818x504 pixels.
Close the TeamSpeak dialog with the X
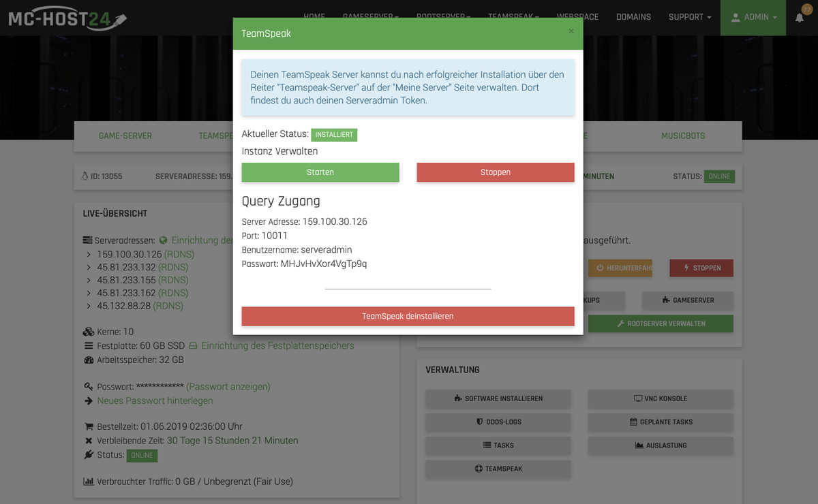[571, 31]
